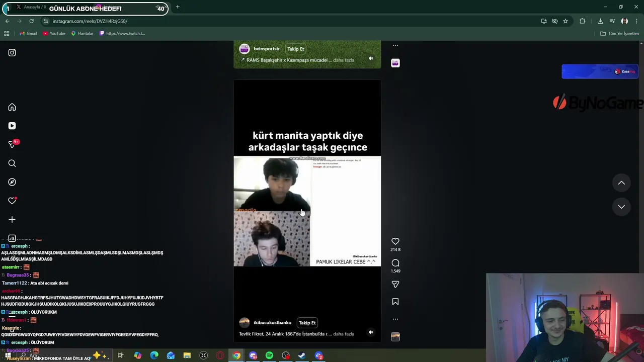
Task: Open beinsportstr profile name link
Action: (267, 49)
